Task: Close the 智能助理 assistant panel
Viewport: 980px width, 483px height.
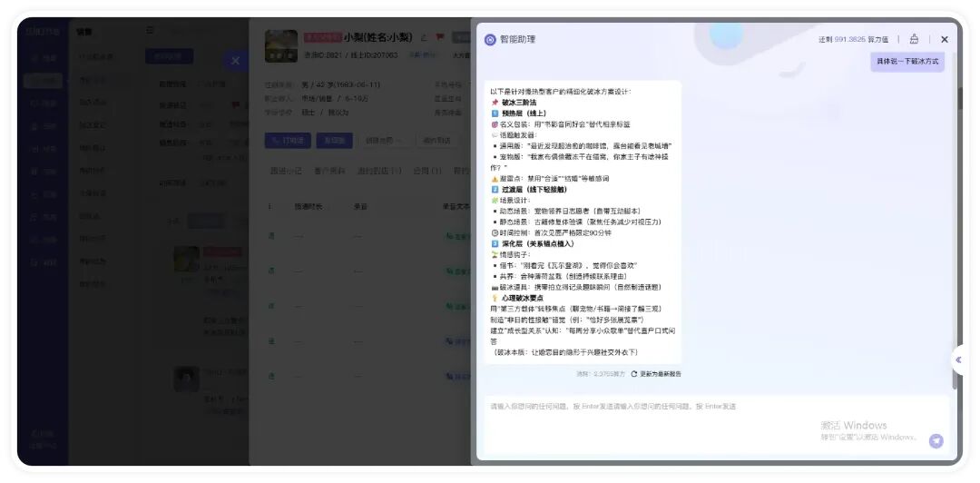Action: (x=944, y=39)
